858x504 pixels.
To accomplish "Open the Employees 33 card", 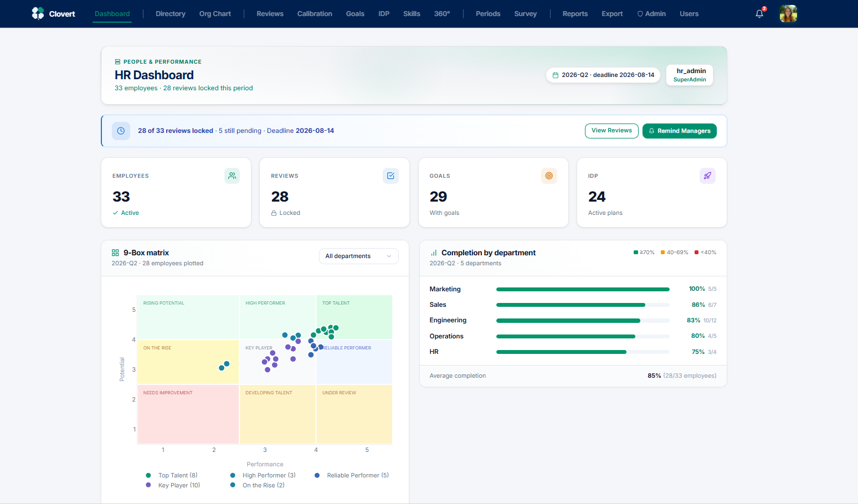I will (176, 192).
